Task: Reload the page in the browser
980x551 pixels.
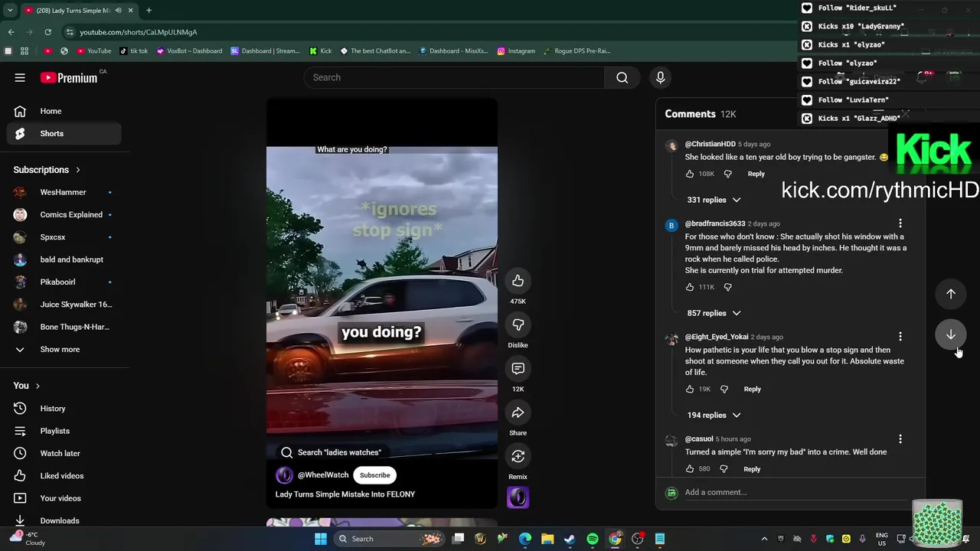Action: tap(47, 32)
